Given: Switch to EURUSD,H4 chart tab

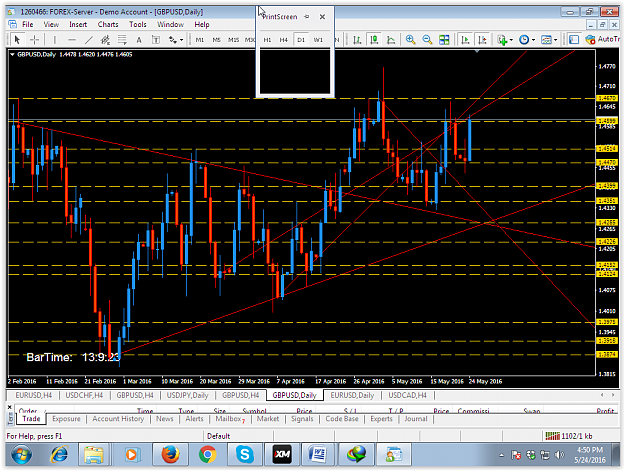Looking at the screenshot, I should (33, 395).
